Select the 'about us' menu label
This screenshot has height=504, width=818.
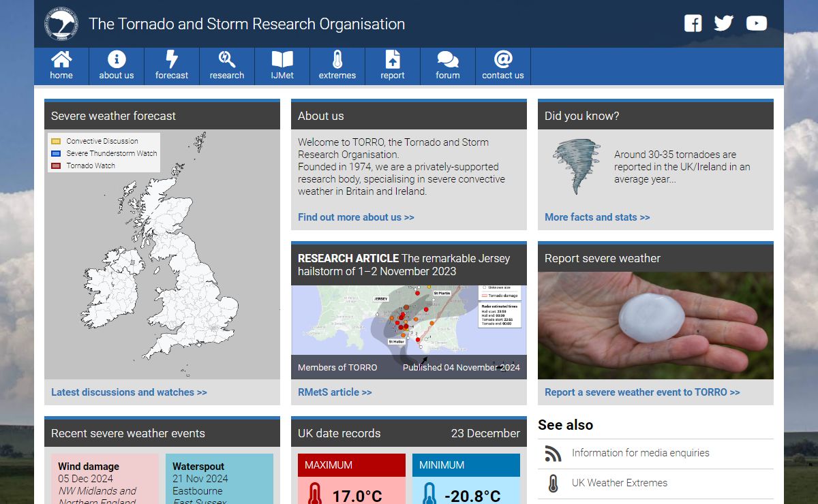point(117,76)
